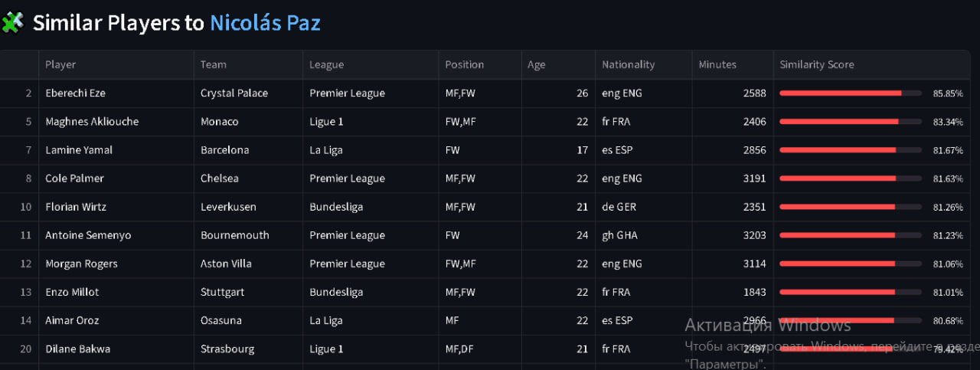The image size is (980, 370).
Task: Select the Eberechi Eze player cell
Action: click(75, 93)
